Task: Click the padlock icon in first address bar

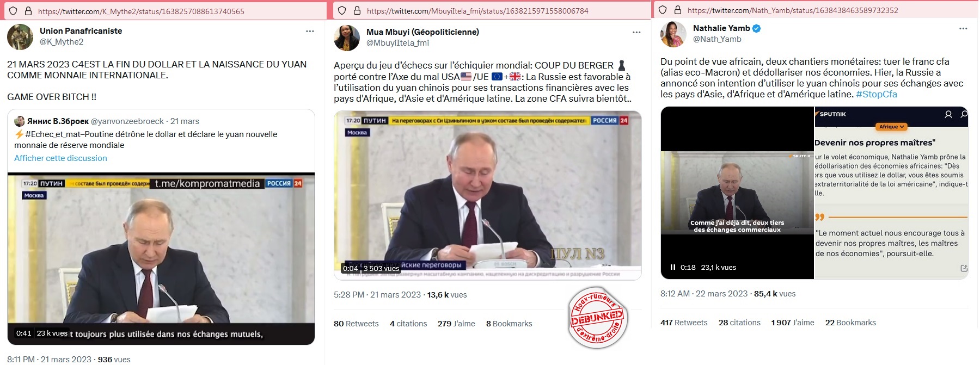Action: [28, 11]
